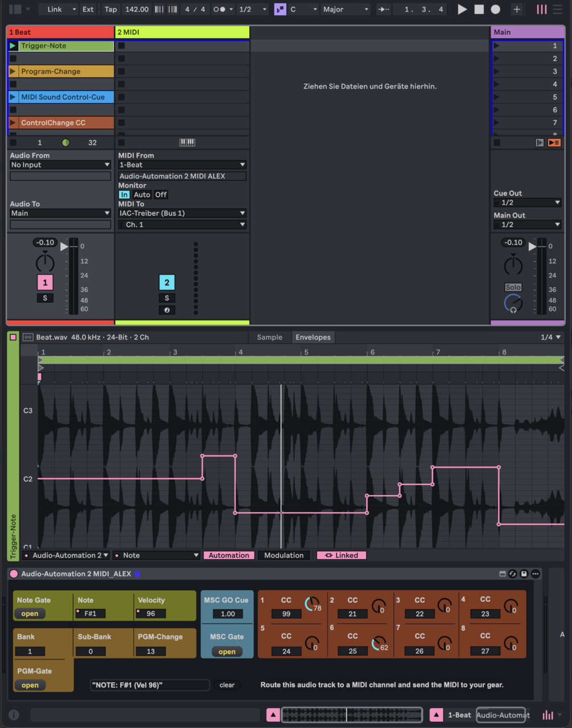
Task: Click the track 1 Beat pan knob
Action: pos(45,263)
